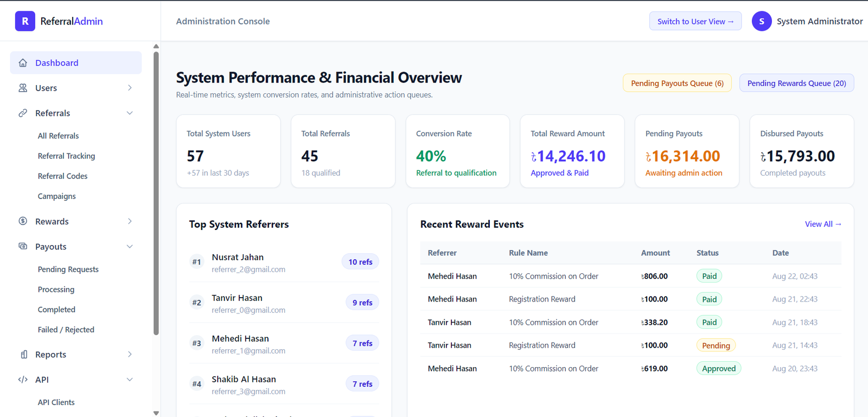The image size is (868, 417).
Task: Expand the Reports menu chevron
Action: tap(130, 355)
